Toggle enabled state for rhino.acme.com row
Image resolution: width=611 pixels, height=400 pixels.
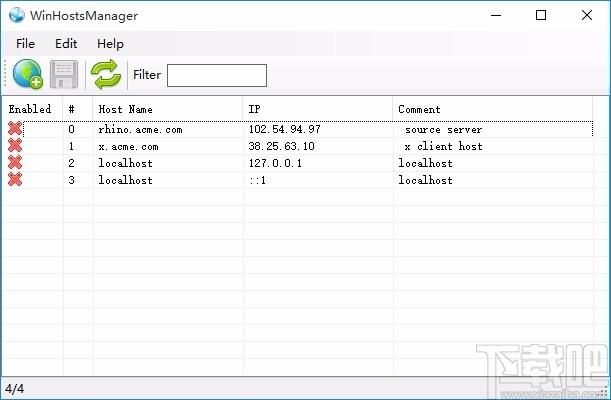tap(15, 129)
